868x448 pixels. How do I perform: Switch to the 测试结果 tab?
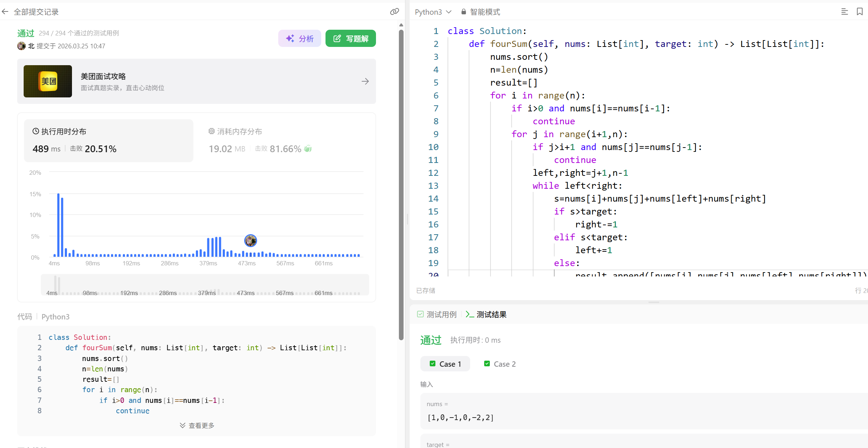tap(486, 314)
